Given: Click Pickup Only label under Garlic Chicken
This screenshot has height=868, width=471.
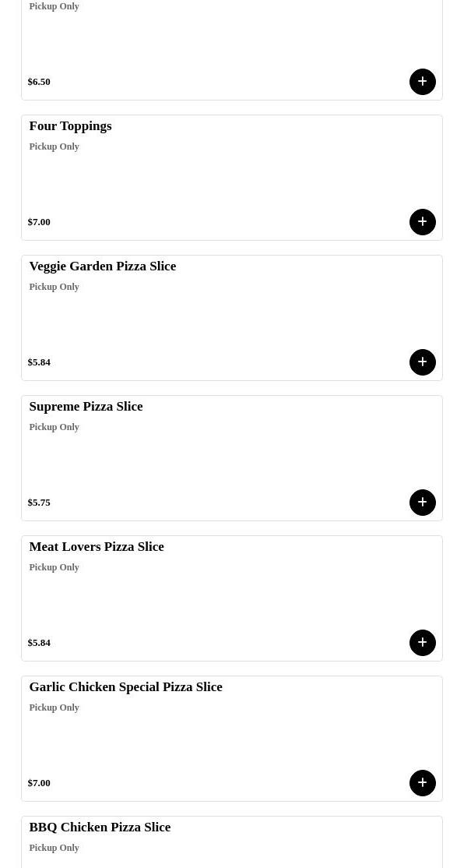Looking at the screenshot, I should click(x=54, y=707).
